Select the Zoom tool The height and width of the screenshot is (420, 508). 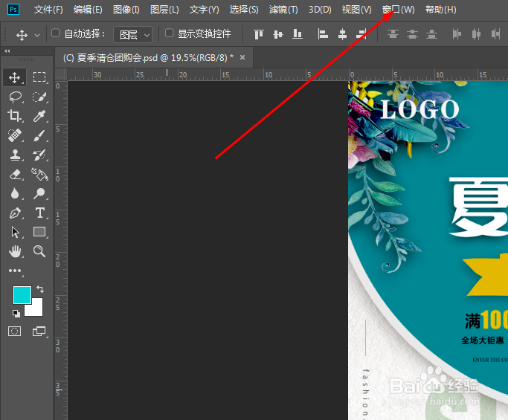pos(39,251)
